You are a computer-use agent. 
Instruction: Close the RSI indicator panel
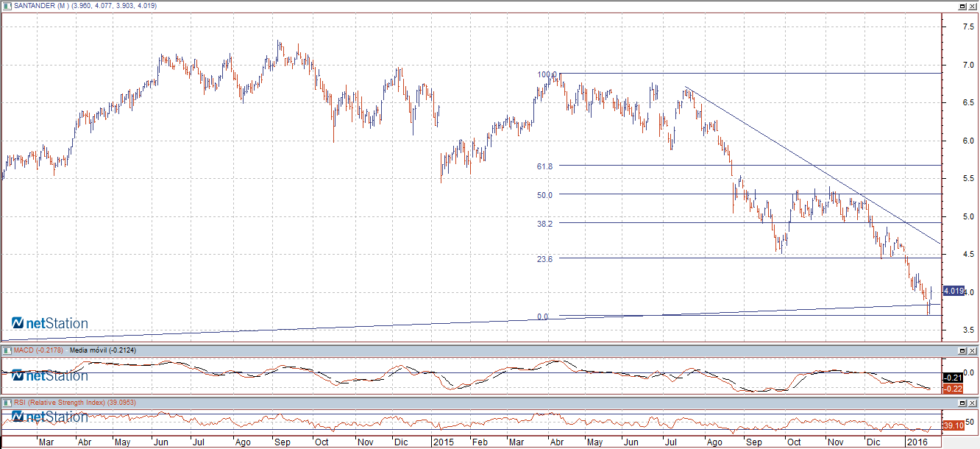point(973,403)
